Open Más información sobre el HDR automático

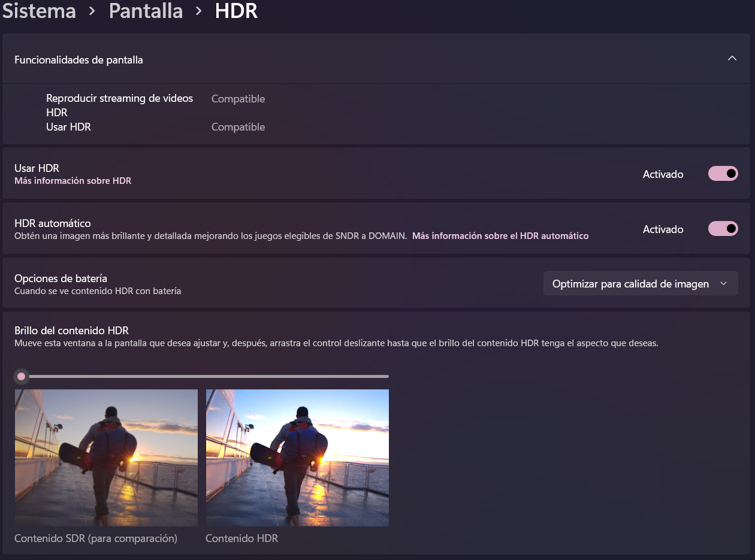[500, 236]
